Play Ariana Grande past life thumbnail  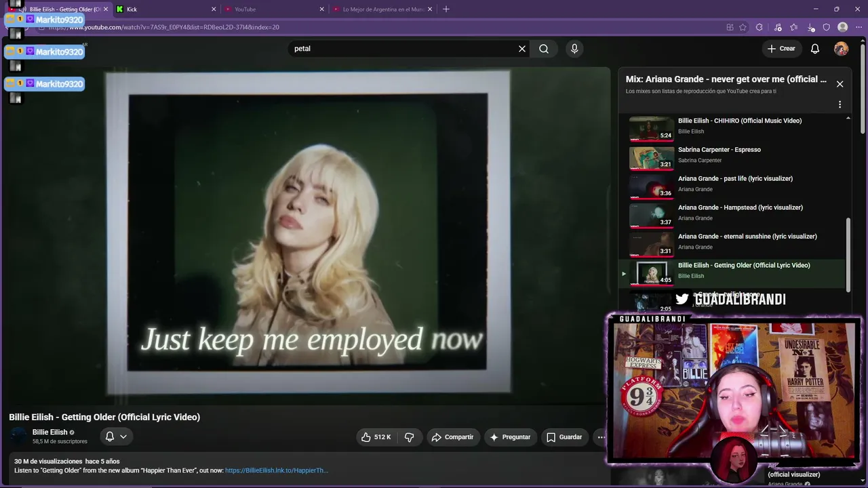pyautogui.click(x=652, y=186)
